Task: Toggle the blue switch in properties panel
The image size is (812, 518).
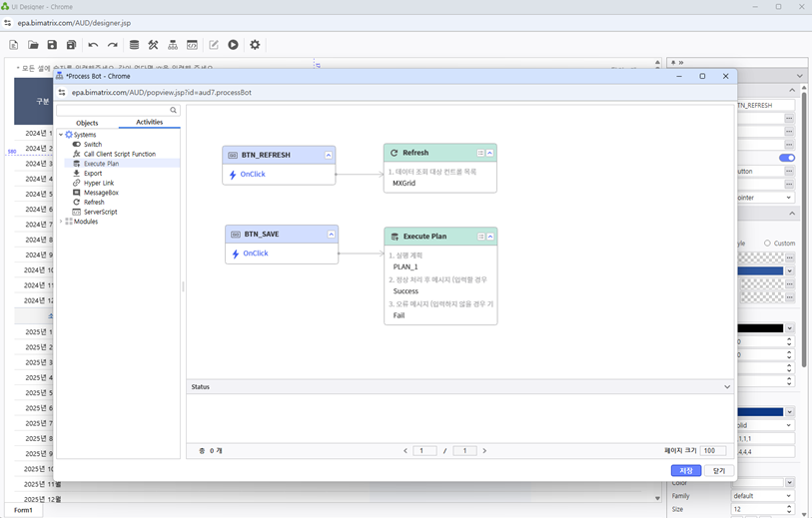Action: pos(787,158)
